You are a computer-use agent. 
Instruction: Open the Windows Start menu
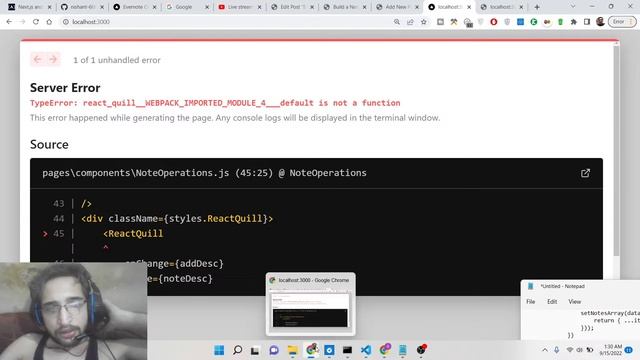click(219, 350)
